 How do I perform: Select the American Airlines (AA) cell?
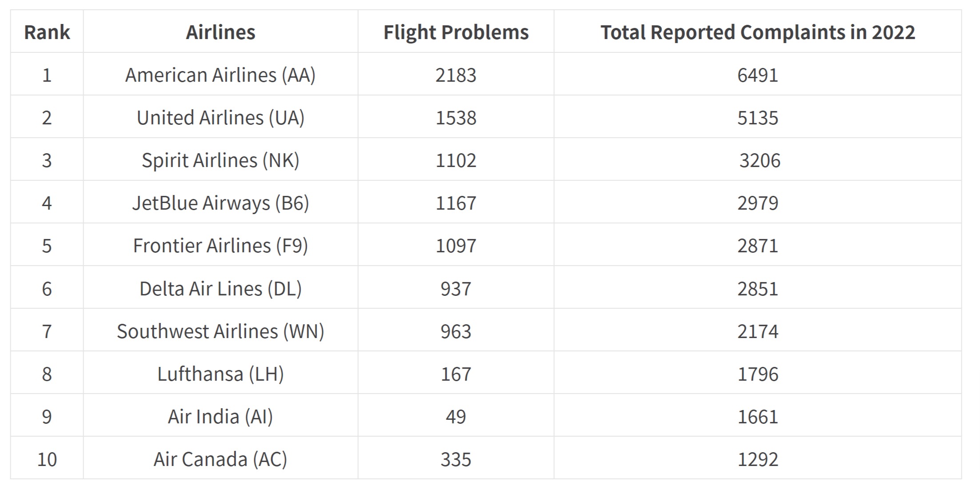click(220, 75)
